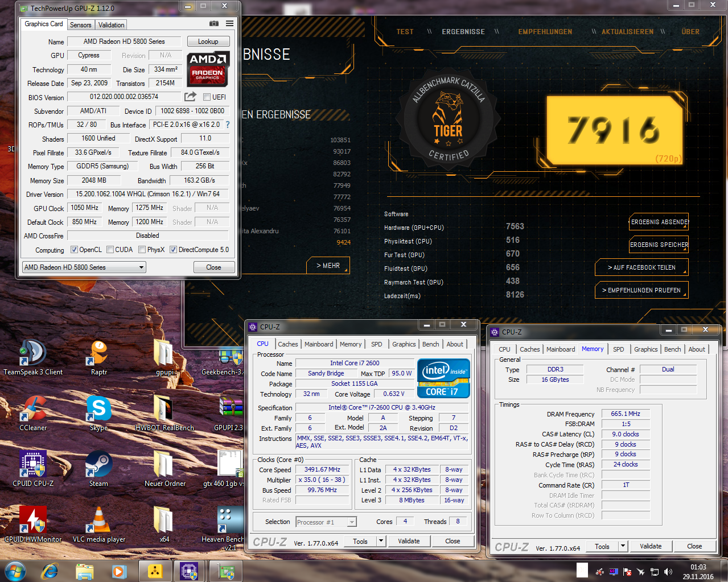The height and width of the screenshot is (582, 728).
Task: Launch the Steam desktop shortcut
Action: coord(98,469)
